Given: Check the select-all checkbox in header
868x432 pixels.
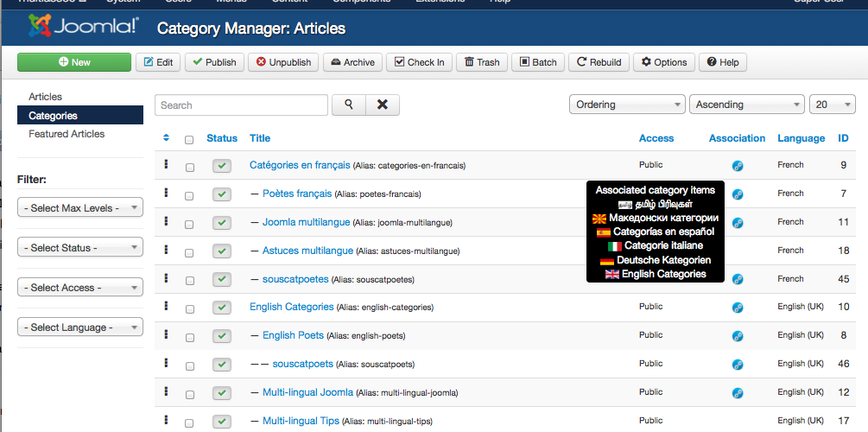Looking at the screenshot, I should [x=189, y=140].
